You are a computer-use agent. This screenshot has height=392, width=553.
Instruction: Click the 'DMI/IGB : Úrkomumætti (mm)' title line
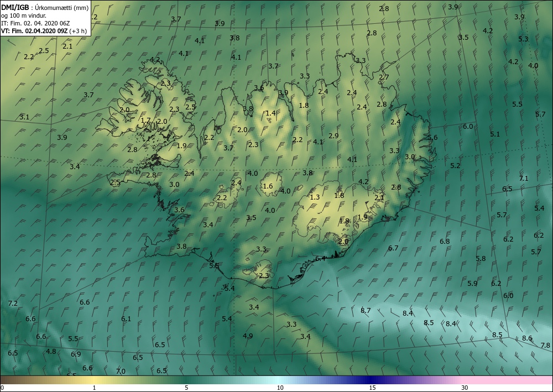pos(45,8)
